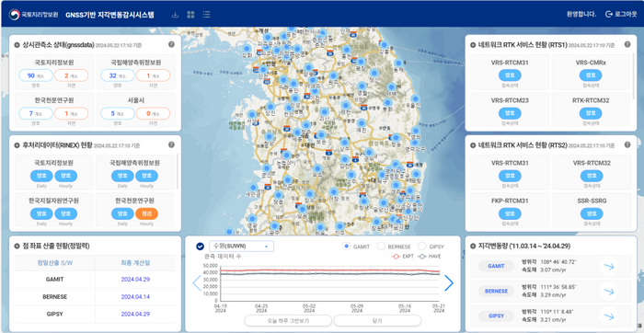
Task: Select the BERNESE radio button
Action: click(x=381, y=247)
